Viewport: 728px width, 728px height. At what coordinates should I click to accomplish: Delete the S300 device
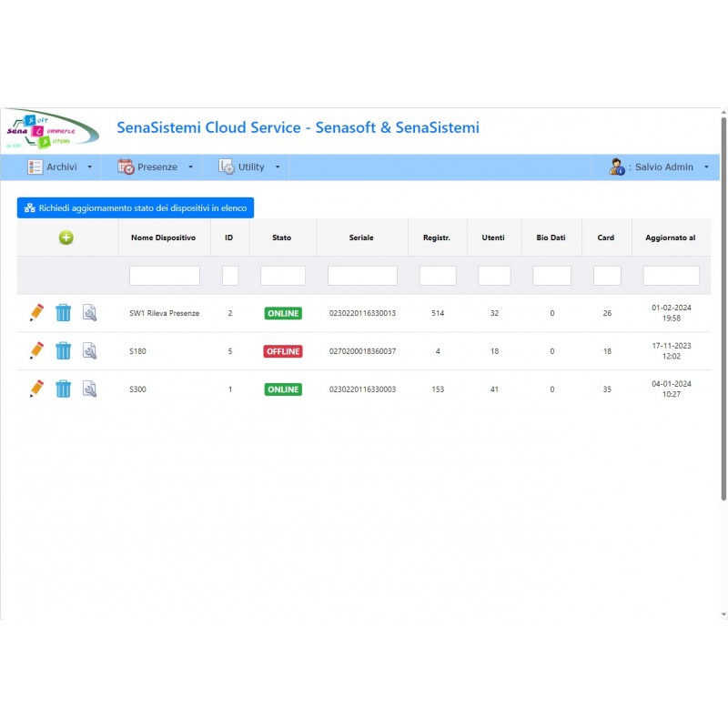point(63,389)
